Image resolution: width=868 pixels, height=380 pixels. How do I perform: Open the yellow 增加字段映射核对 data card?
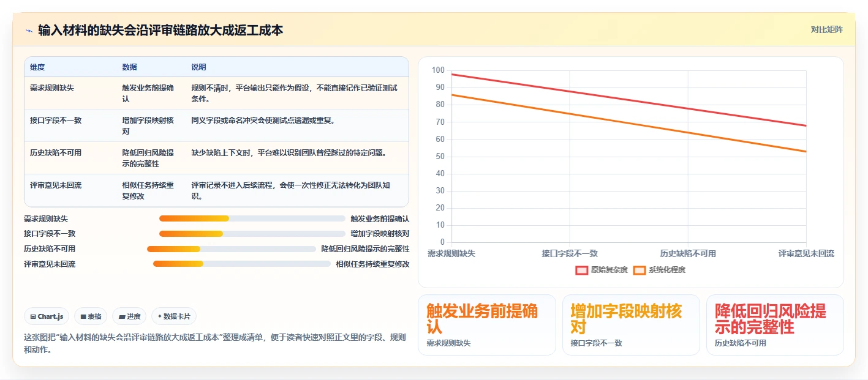[631, 325]
